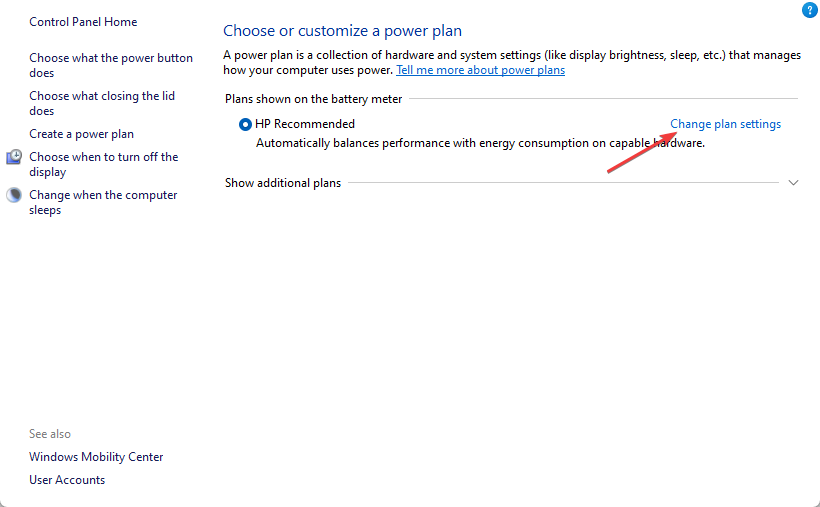
Task: Launch Windows Mobility Center link
Action: (96, 457)
